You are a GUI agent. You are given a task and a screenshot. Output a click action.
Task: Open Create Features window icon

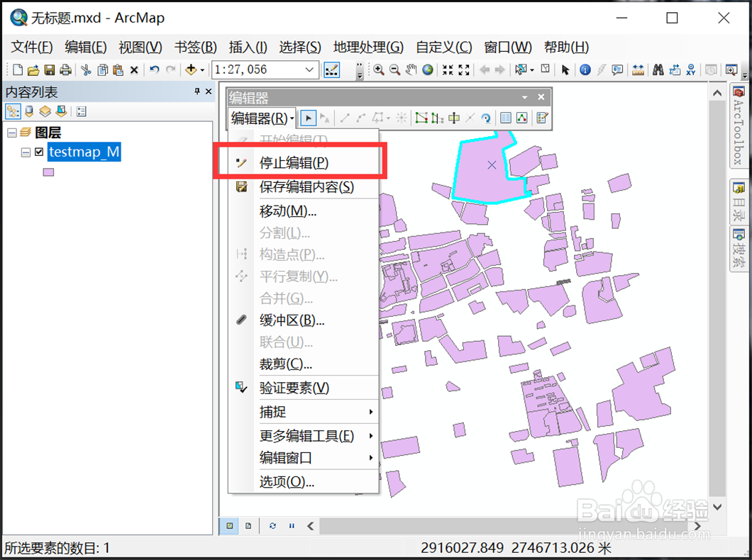pos(543,118)
